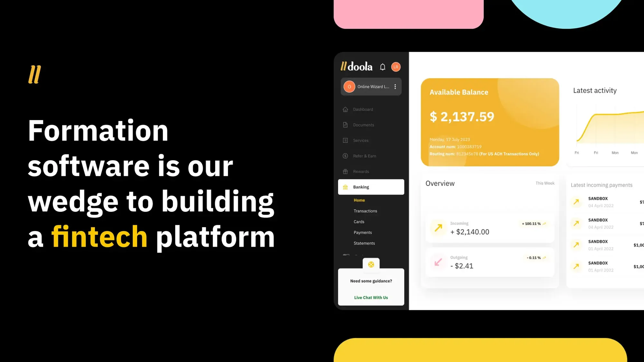Viewport: 644px width, 362px height.
Task: Select the Home banking tab
Action: point(359,200)
